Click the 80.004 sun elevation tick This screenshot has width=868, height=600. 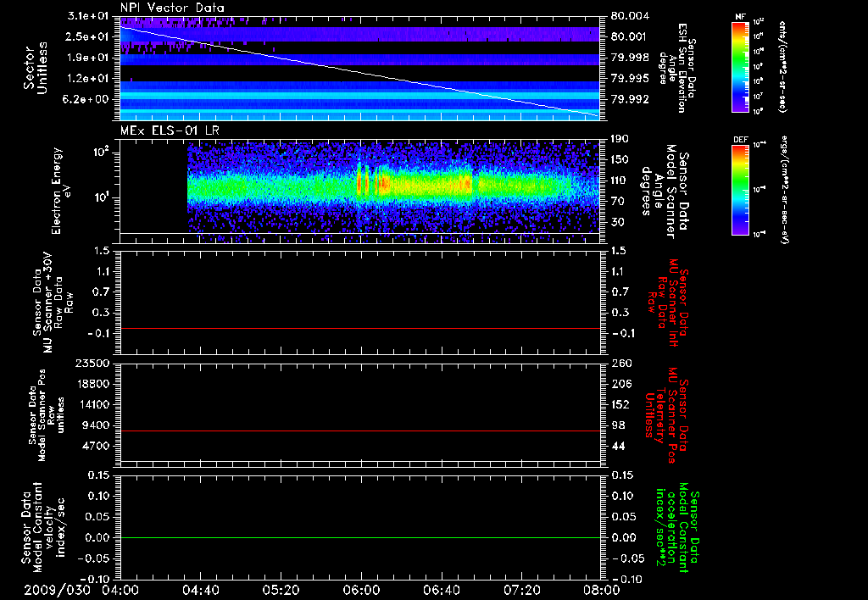tap(631, 16)
